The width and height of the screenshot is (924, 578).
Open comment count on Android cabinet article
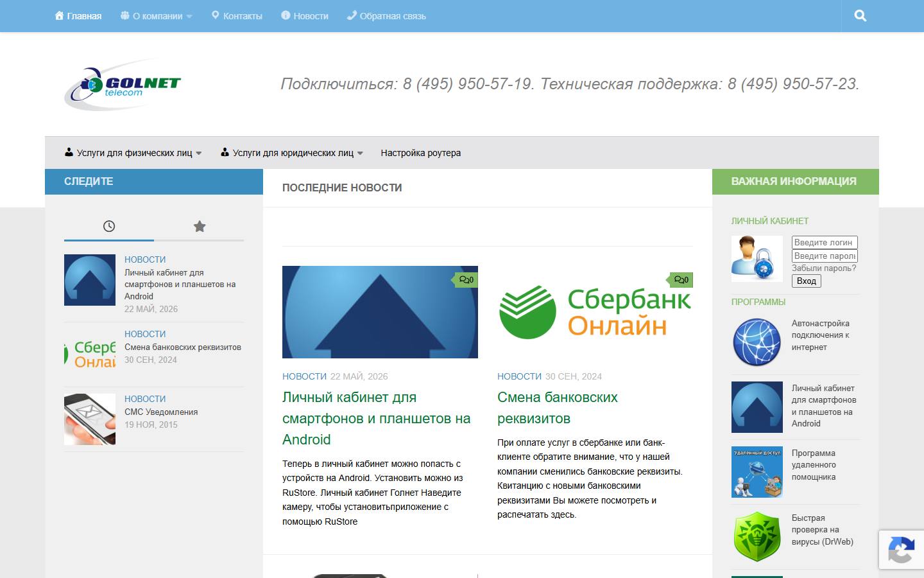(466, 280)
